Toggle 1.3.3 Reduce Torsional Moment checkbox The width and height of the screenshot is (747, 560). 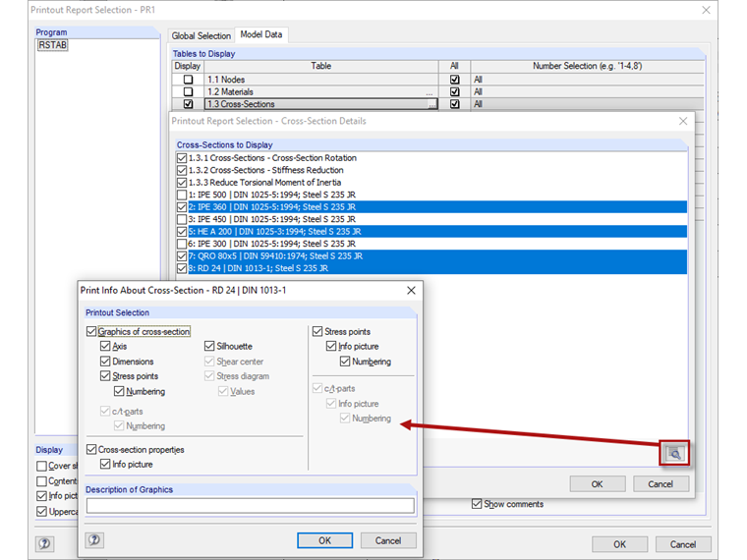tap(182, 183)
